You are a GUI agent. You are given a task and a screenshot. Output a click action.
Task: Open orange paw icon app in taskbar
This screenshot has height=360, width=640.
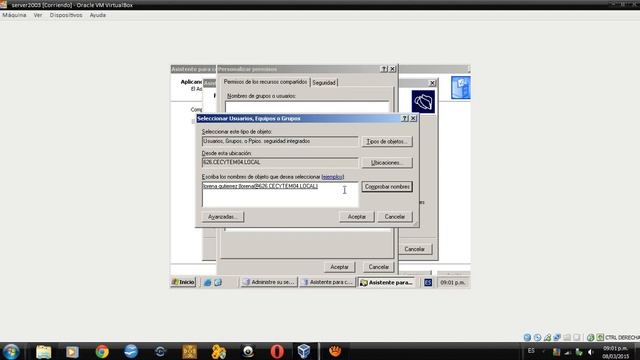point(335,351)
